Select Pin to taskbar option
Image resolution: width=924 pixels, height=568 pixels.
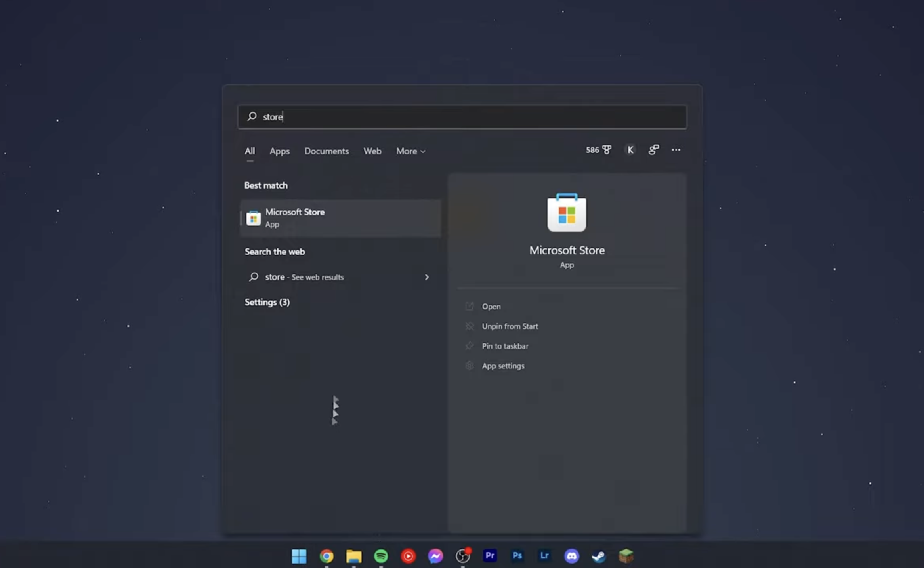(505, 346)
